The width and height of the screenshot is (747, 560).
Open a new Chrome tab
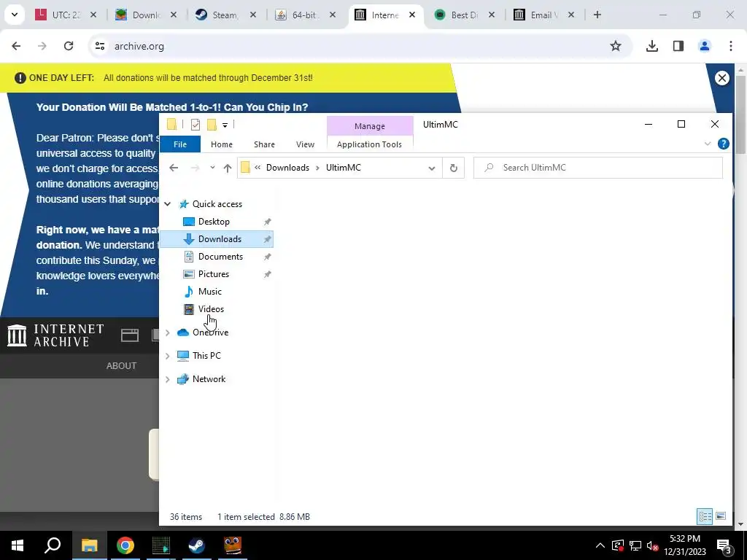tap(597, 15)
